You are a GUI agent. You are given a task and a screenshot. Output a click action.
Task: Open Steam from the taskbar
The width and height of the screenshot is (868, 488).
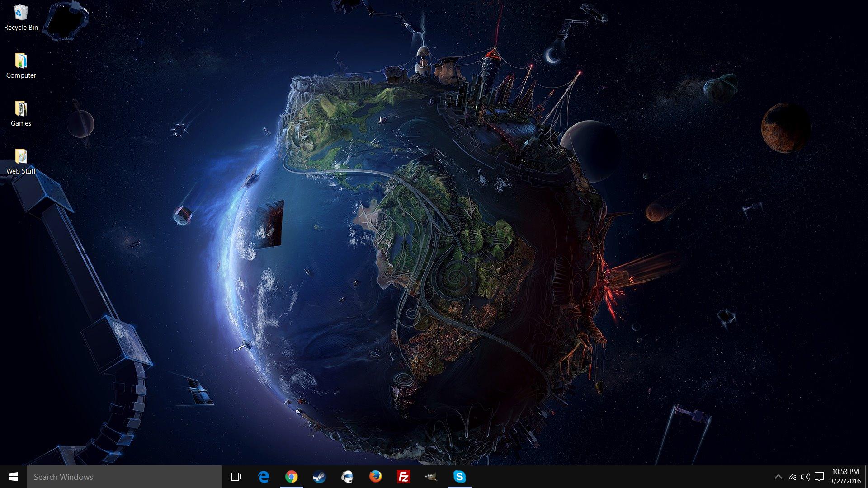pyautogui.click(x=320, y=477)
